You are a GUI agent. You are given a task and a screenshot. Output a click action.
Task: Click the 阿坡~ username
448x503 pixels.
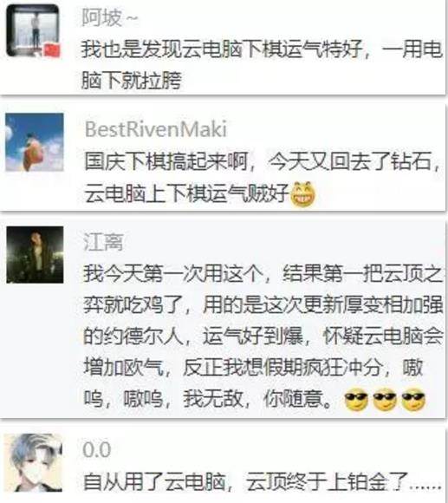109,17
